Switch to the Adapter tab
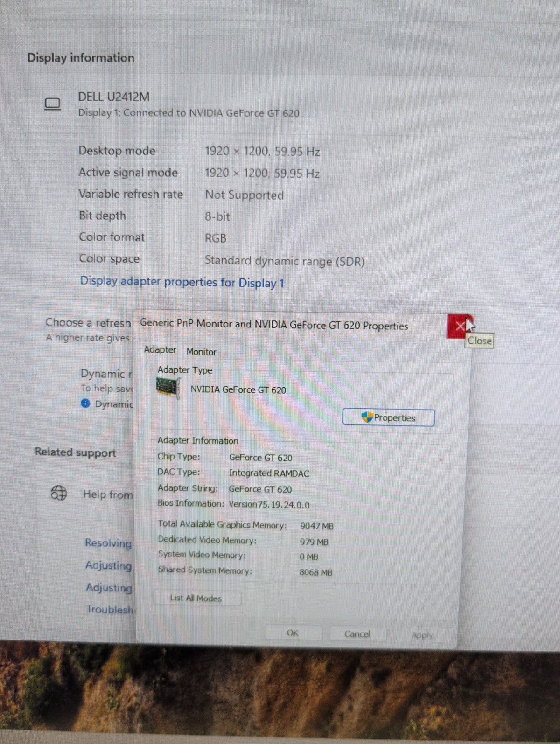 tap(160, 350)
